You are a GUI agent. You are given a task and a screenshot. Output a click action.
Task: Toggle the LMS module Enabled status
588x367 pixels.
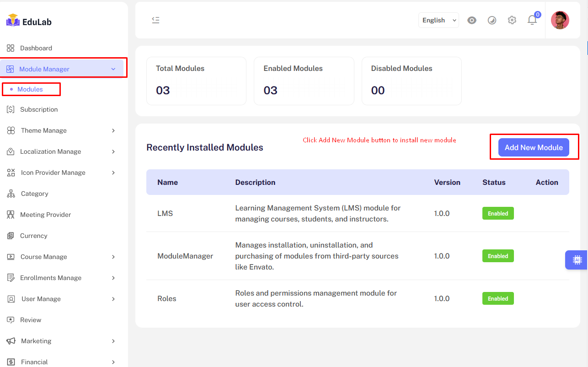(x=498, y=213)
